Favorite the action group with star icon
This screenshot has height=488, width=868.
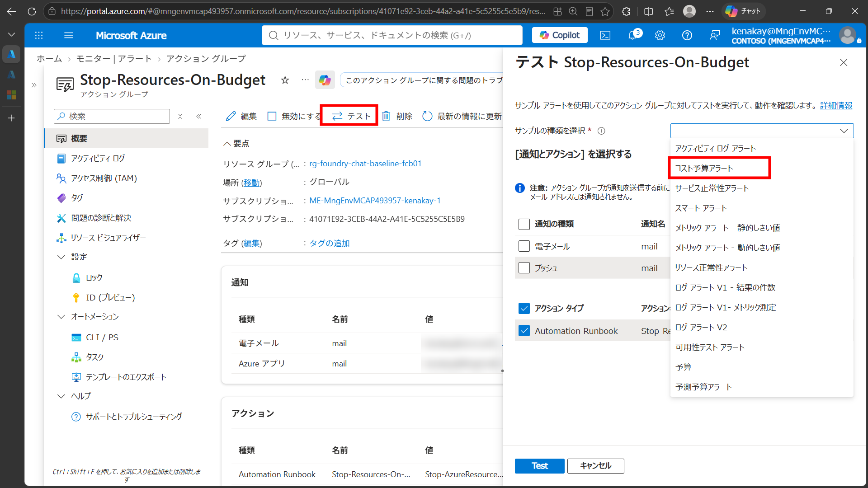tap(285, 80)
